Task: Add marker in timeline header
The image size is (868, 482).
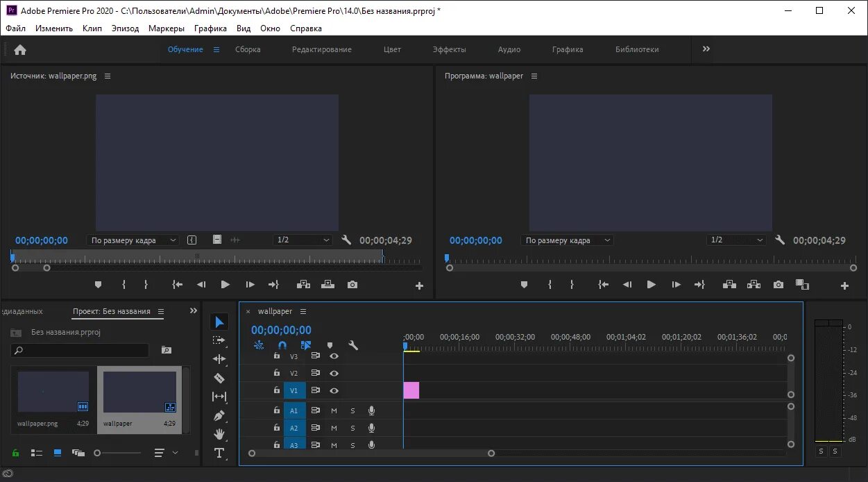Action: click(x=330, y=345)
